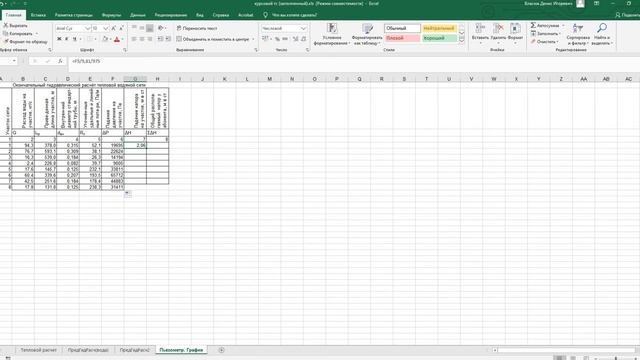Open Name Box dropdown arrow

coord(14,61)
